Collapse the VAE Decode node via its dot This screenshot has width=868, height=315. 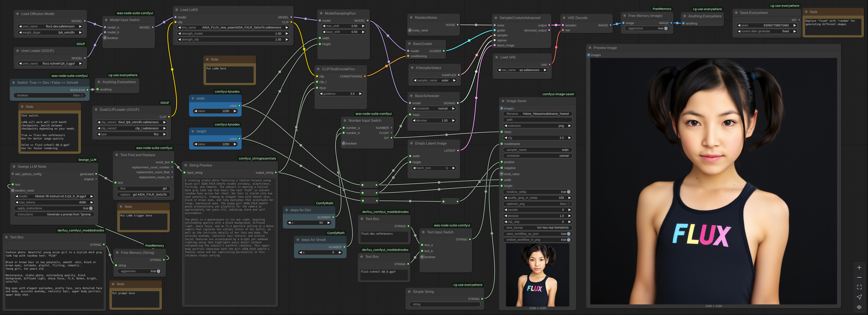[x=564, y=18]
